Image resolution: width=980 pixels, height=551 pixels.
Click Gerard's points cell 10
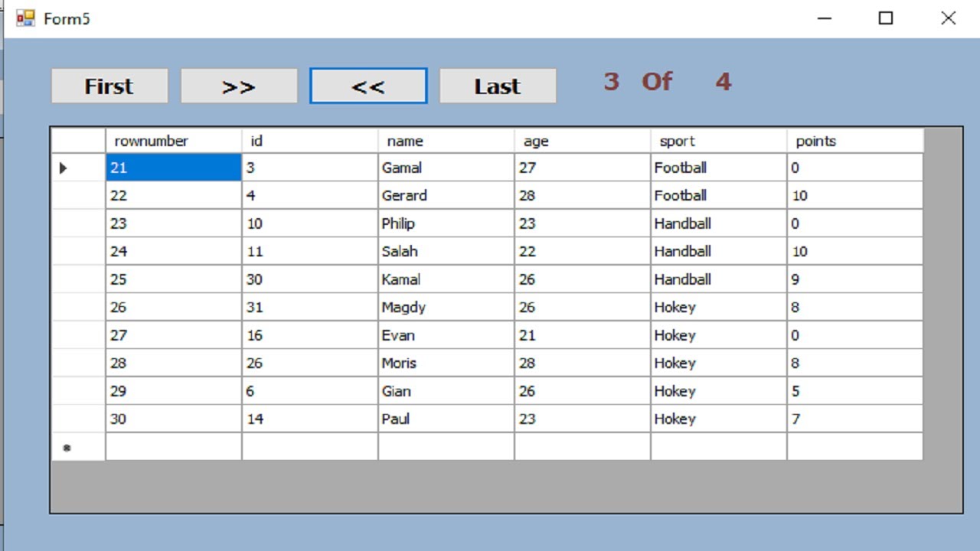pyautogui.click(x=855, y=195)
